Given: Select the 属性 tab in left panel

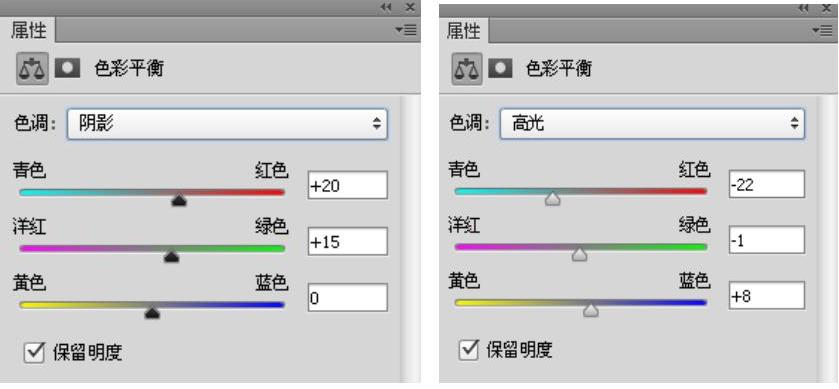Looking at the screenshot, I should pyautogui.click(x=28, y=30).
